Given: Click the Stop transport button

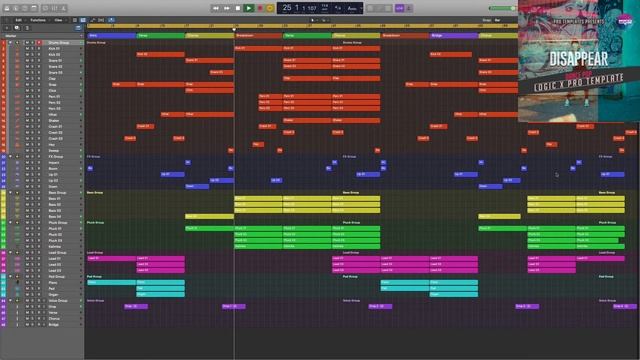Looking at the screenshot, I should point(238,8).
